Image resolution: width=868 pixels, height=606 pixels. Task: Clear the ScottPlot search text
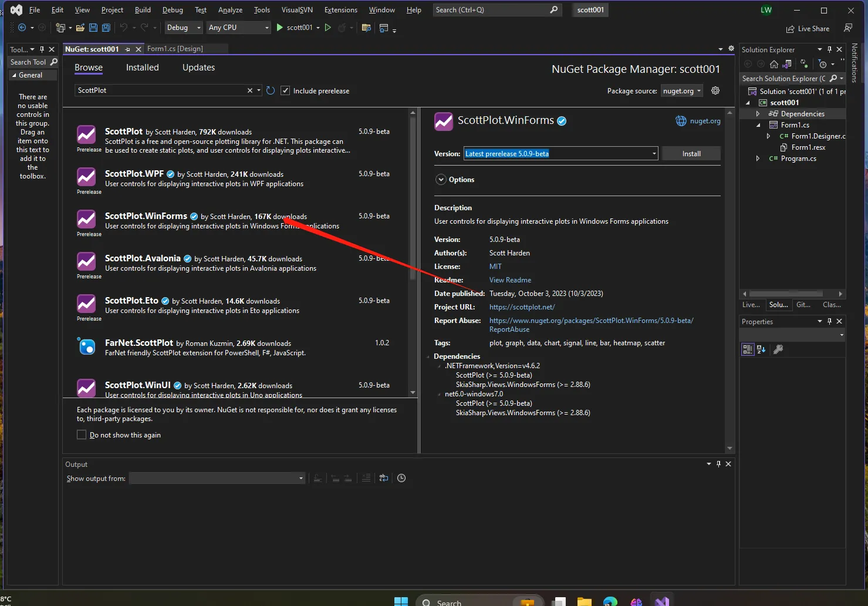tap(250, 90)
